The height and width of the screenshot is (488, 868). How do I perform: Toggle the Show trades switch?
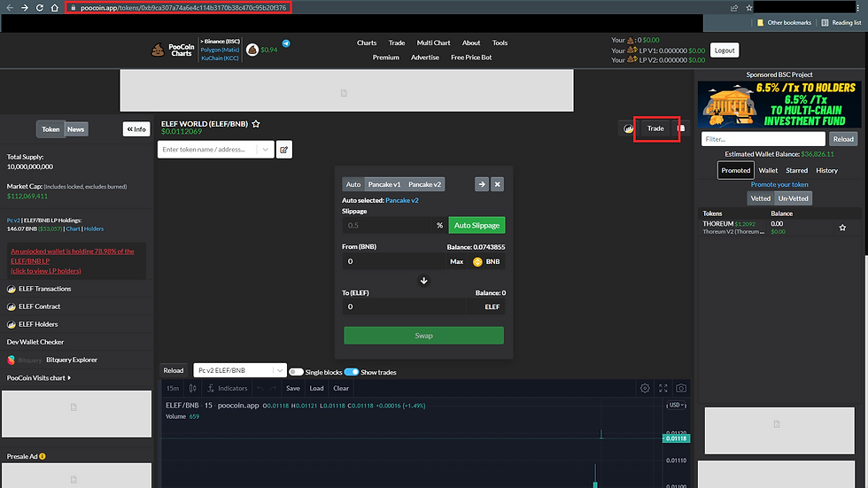pos(352,372)
